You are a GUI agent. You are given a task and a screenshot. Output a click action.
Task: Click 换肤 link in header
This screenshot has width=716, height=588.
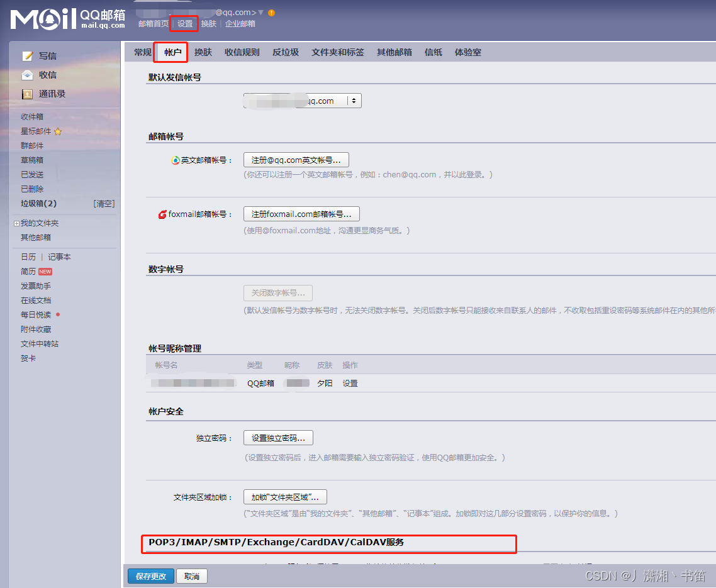[x=209, y=24]
